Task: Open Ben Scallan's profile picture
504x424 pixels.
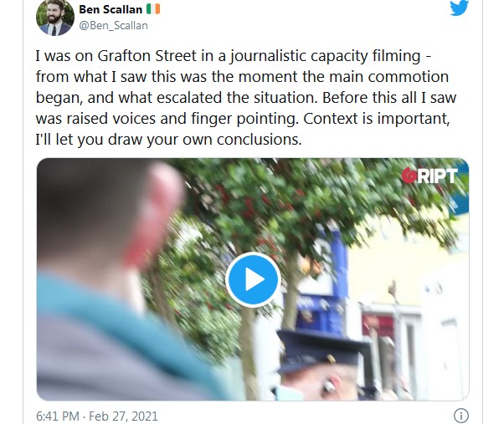Action: 55,17
